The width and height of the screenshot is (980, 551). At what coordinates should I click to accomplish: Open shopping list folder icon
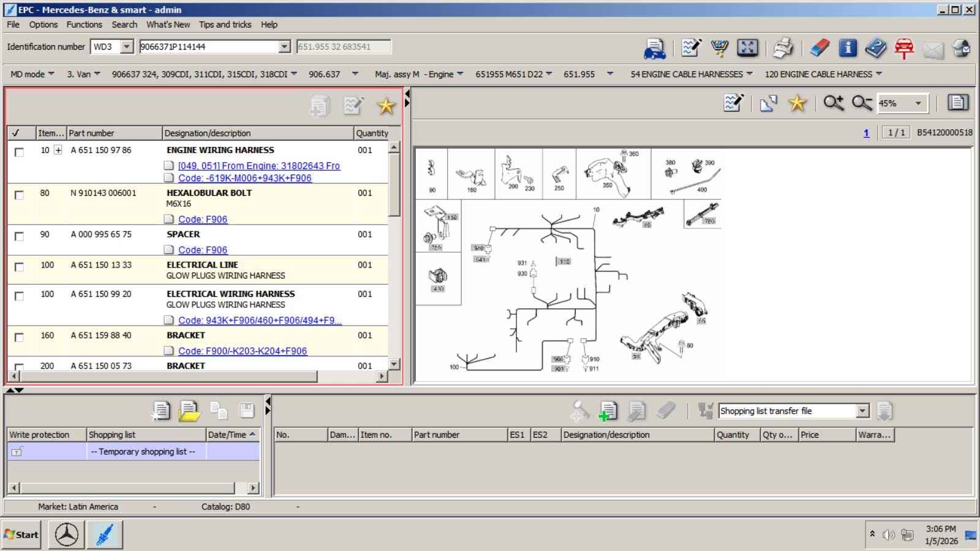click(x=189, y=411)
